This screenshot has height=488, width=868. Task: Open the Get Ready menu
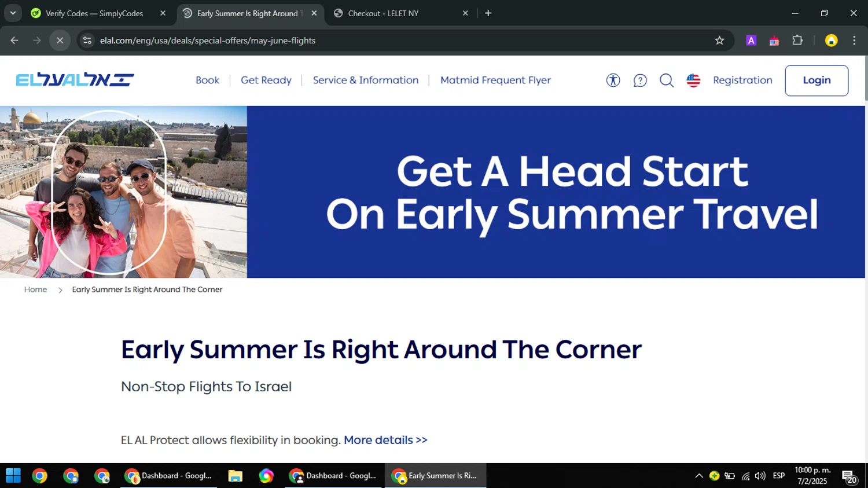[266, 80]
